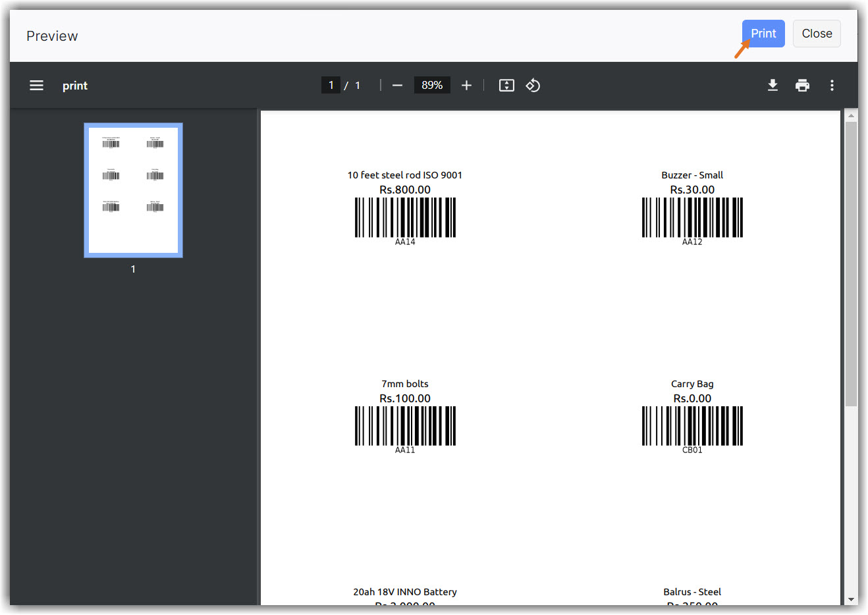Viewport: 868px width, 615px height.
Task: Zoom out with the minus icon
Action: point(397,86)
